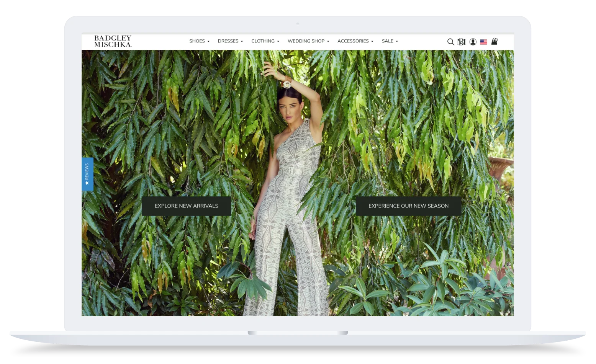Image resolution: width=596 pixels, height=364 pixels.
Task: Click the US flag country selector
Action: pyautogui.click(x=483, y=42)
